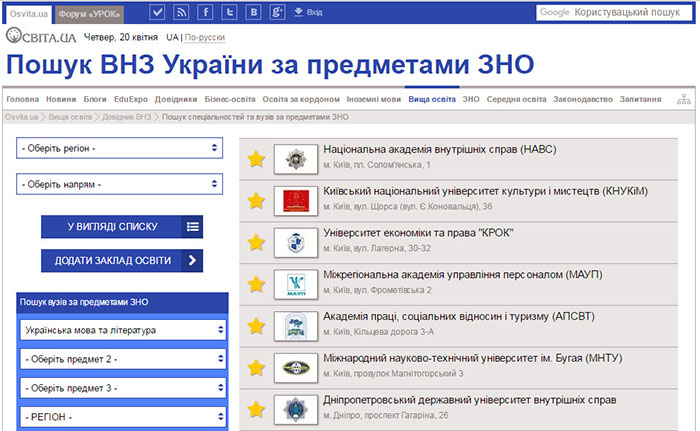This screenshot has width=700, height=431.
Task: Open Оберіть предмет 2 dropdown
Action: 123,359
